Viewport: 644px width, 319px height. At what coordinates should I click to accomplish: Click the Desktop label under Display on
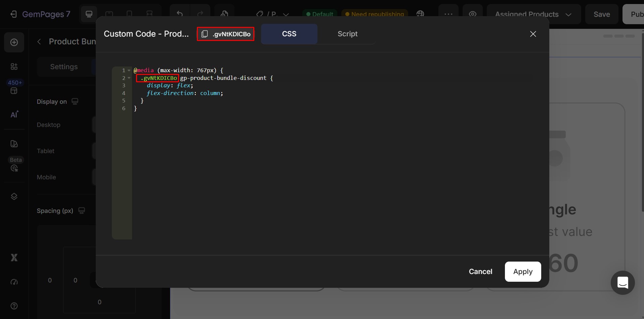(x=49, y=125)
